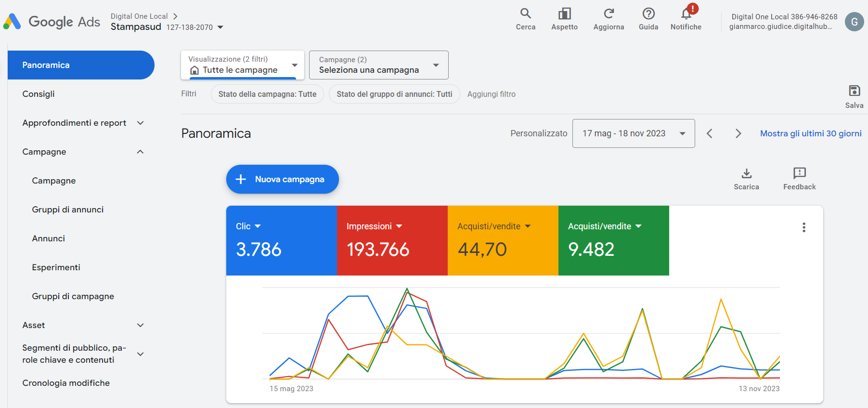The width and height of the screenshot is (868, 408).
Task: Open the chart's three-dot options menu
Action: pyautogui.click(x=803, y=227)
